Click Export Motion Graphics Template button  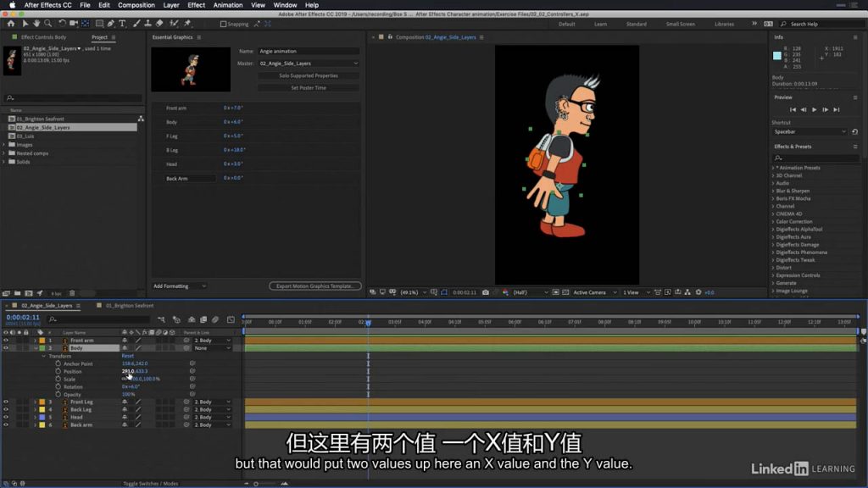coord(315,286)
